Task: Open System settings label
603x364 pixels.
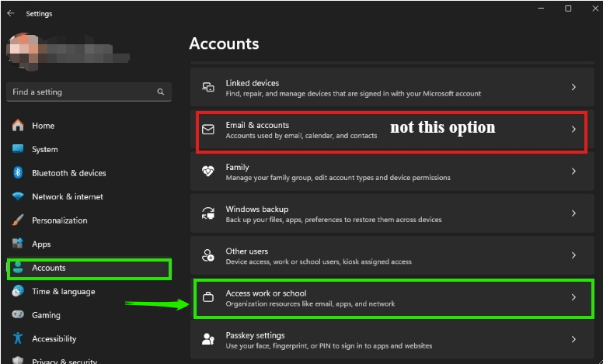Action: click(x=45, y=149)
